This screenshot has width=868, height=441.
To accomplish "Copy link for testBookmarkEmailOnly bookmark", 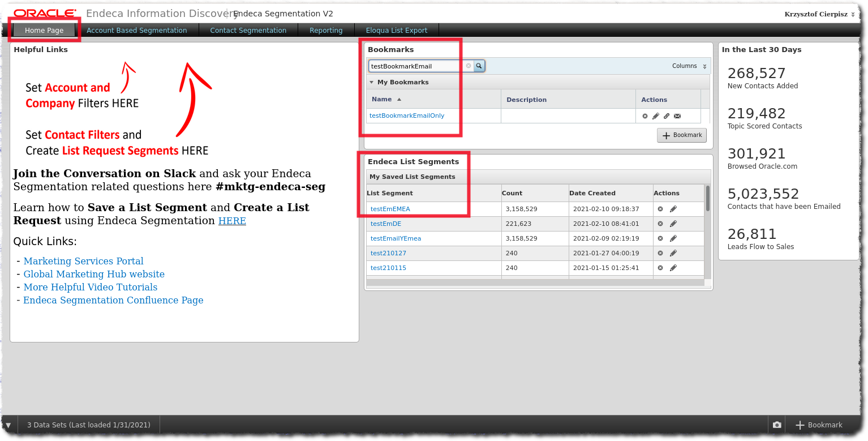I will [667, 116].
